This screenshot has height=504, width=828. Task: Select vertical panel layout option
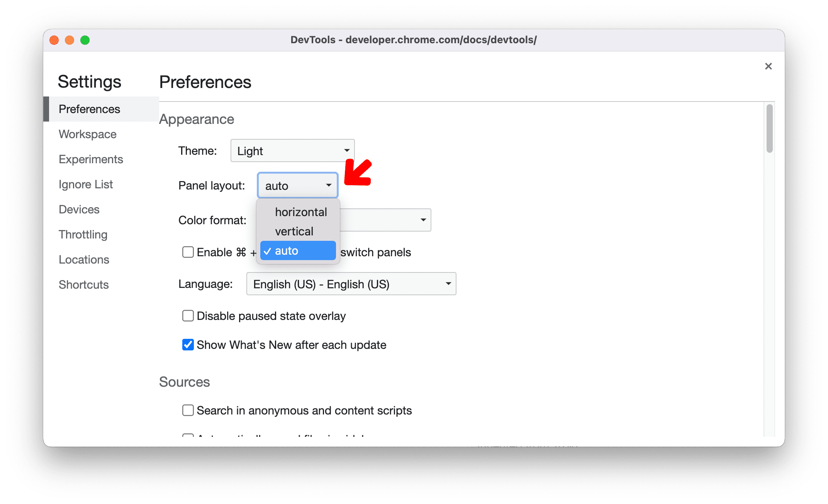tap(294, 230)
